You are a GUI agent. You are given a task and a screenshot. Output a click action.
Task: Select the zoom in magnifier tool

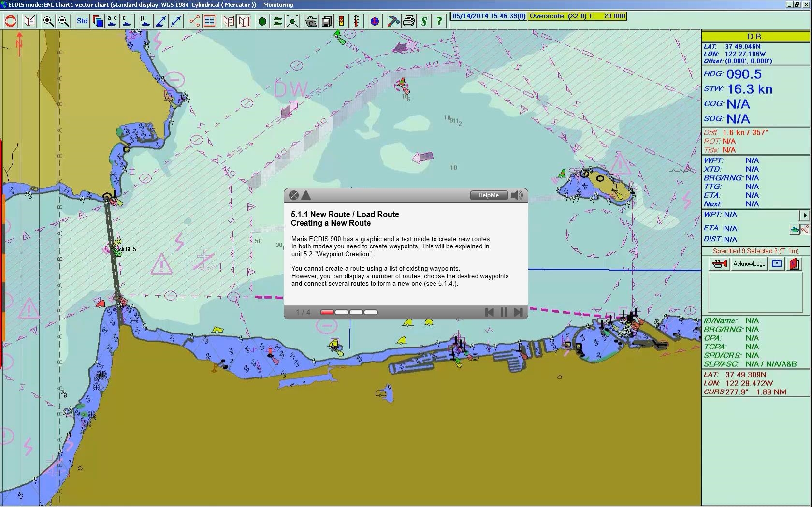pyautogui.click(x=48, y=21)
